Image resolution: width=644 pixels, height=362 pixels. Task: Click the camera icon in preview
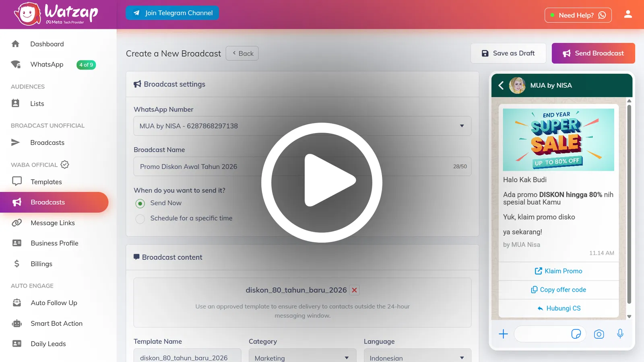coord(599,334)
